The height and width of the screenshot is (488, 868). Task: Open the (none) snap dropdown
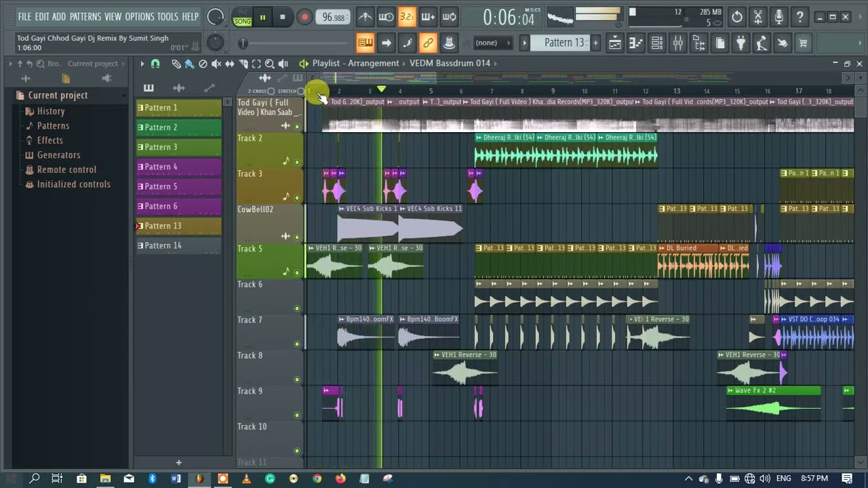coord(492,43)
